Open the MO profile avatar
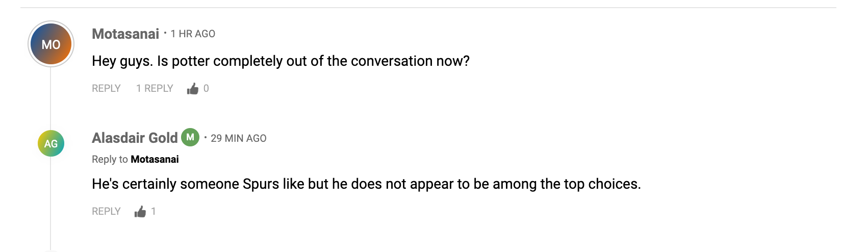868x252 pixels. [51, 44]
